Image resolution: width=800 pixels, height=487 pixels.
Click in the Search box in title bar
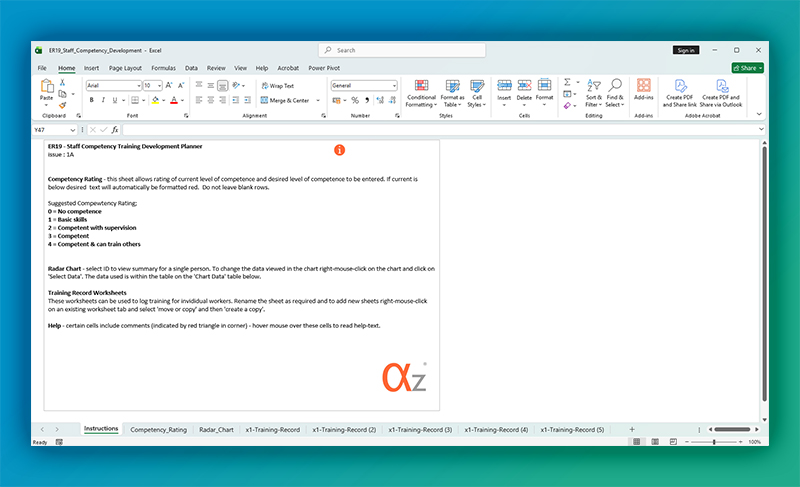[x=400, y=50]
